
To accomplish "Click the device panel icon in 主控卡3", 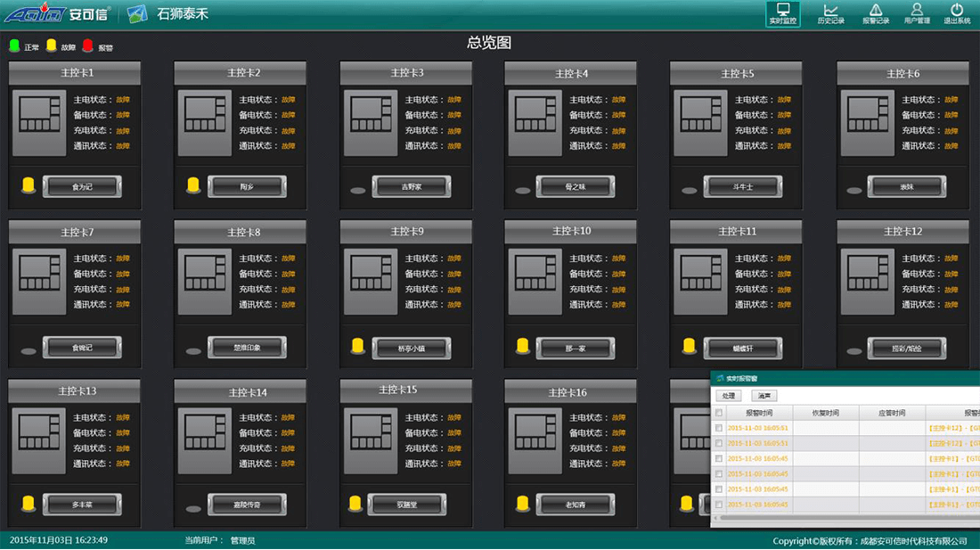I will point(371,122).
